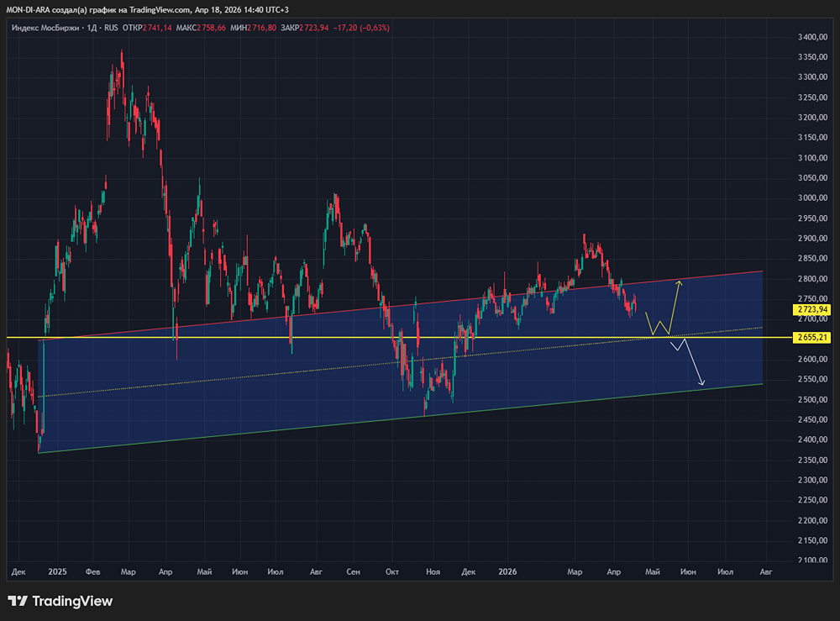Click the 2025 year label on time axis
Viewport: 840px width, 621px height.
click(x=57, y=571)
